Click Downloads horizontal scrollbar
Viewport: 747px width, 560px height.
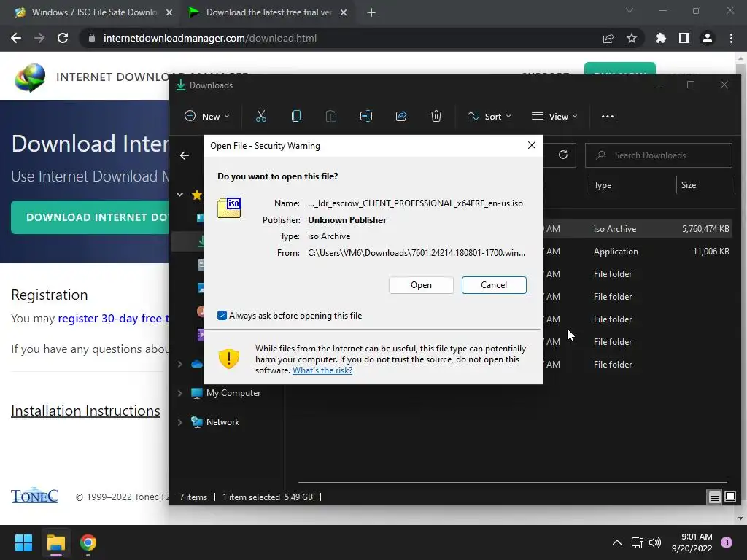pyautogui.click(x=513, y=483)
